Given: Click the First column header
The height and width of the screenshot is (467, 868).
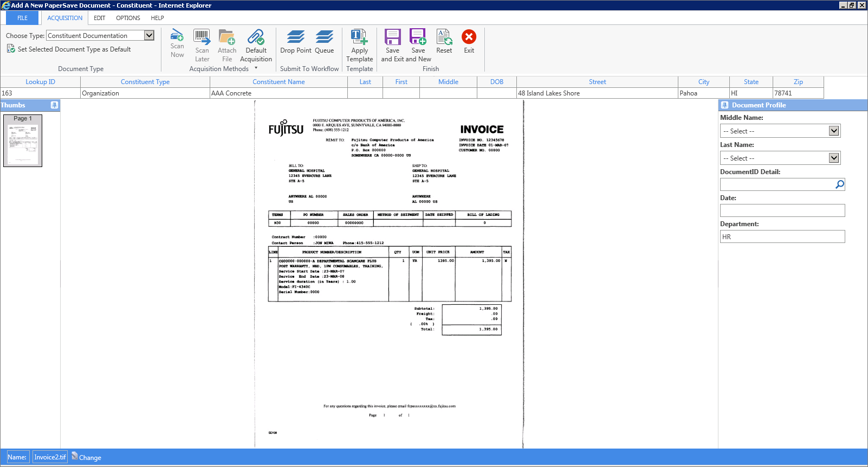Looking at the screenshot, I should pyautogui.click(x=401, y=82).
